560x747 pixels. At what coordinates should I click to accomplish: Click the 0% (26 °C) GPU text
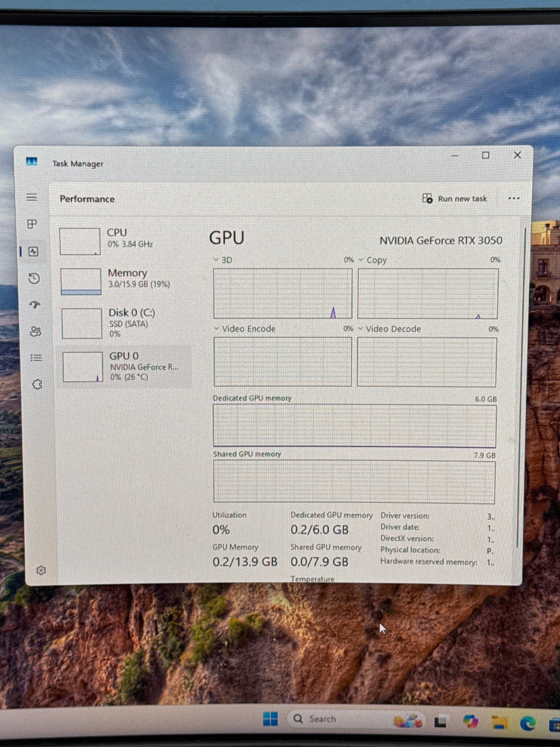pos(129,377)
